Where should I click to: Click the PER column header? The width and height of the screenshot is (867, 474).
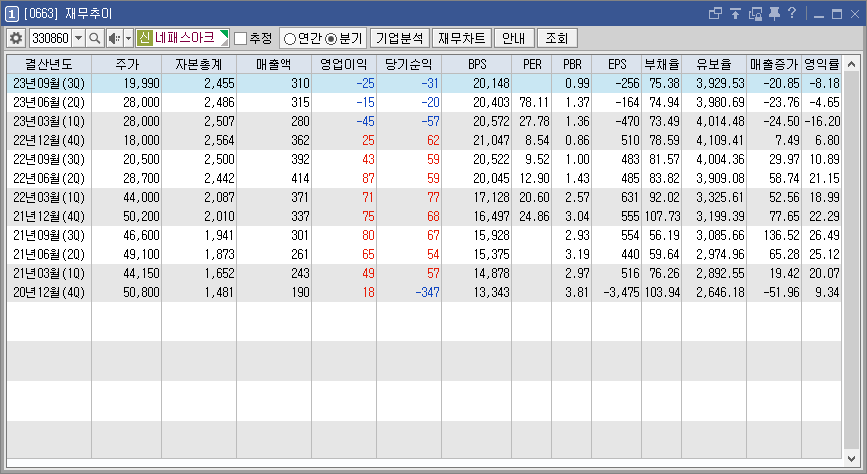[532, 64]
